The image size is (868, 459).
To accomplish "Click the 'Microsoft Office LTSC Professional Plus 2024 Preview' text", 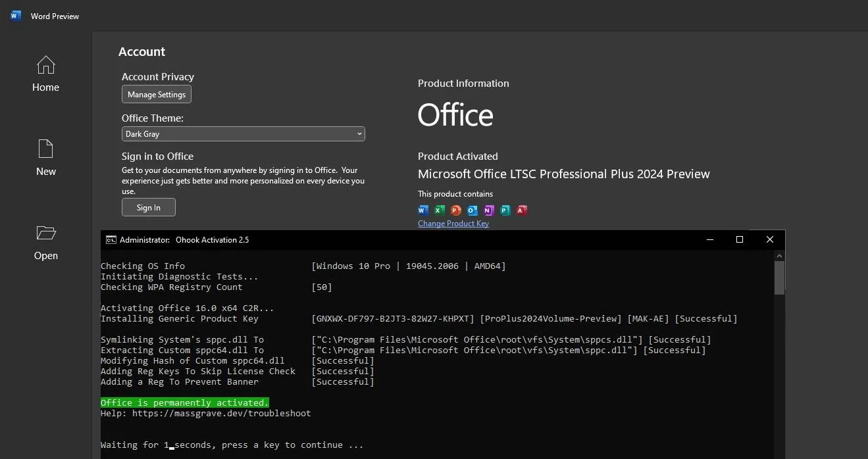I will coord(564,174).
